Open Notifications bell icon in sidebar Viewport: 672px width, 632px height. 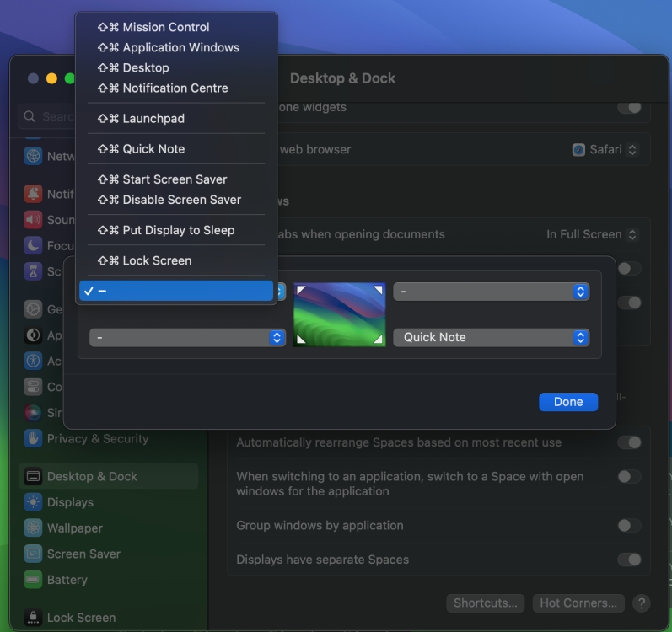pos(33,194)
